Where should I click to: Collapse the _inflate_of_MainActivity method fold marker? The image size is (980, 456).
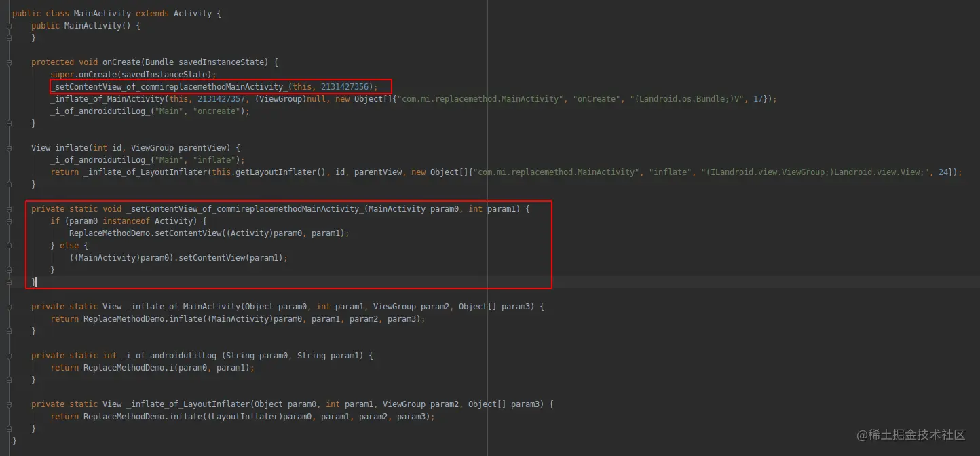10,307
